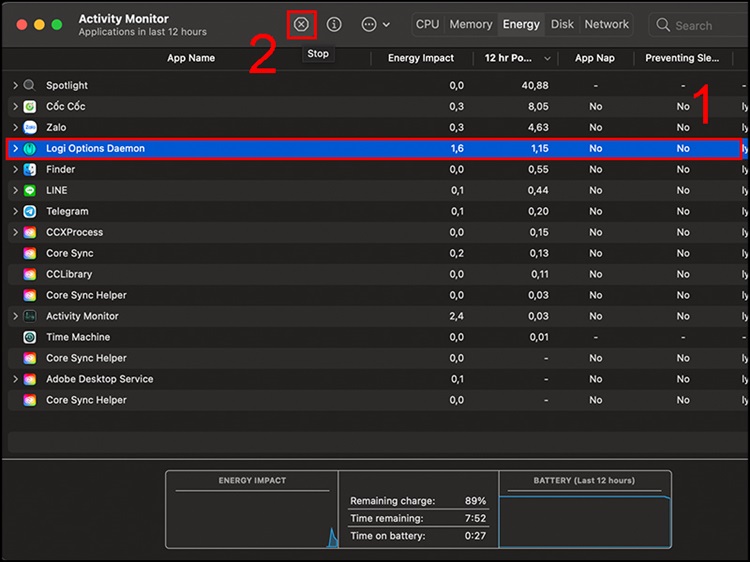
Task: Click the Telegram app icon in list
Action: (30, 212)
